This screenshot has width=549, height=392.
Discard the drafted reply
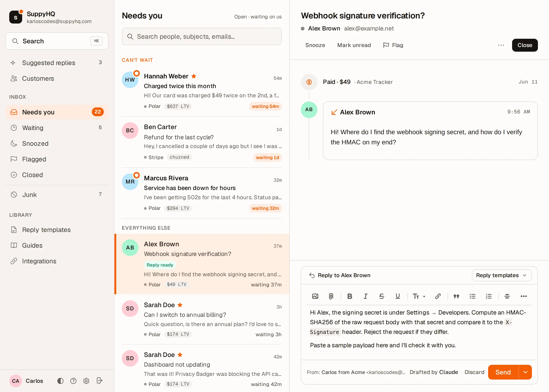click(474, 372)
